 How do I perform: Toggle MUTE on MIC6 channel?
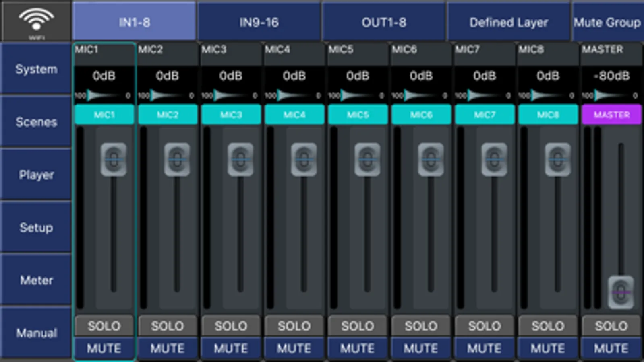pyautogui.click(x=421, y=348)
